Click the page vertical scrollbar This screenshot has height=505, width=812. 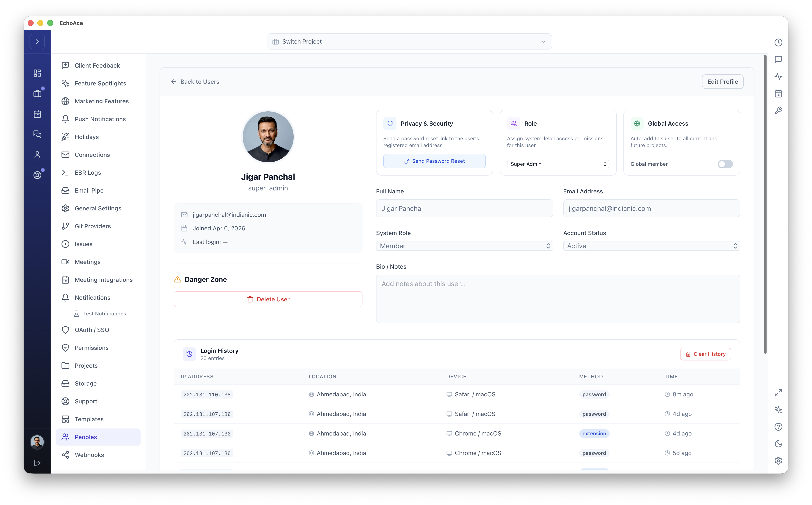click(x=765, y=204)
